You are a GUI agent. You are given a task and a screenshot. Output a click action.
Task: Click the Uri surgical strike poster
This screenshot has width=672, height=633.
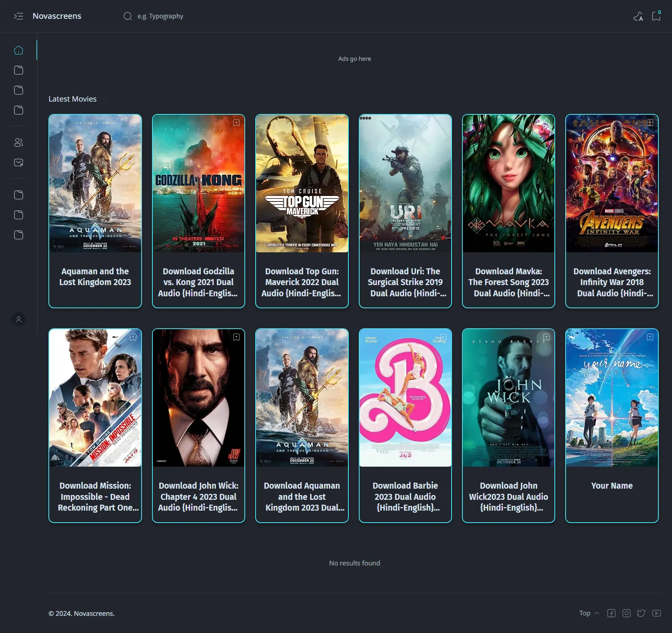tap(405, 184)
